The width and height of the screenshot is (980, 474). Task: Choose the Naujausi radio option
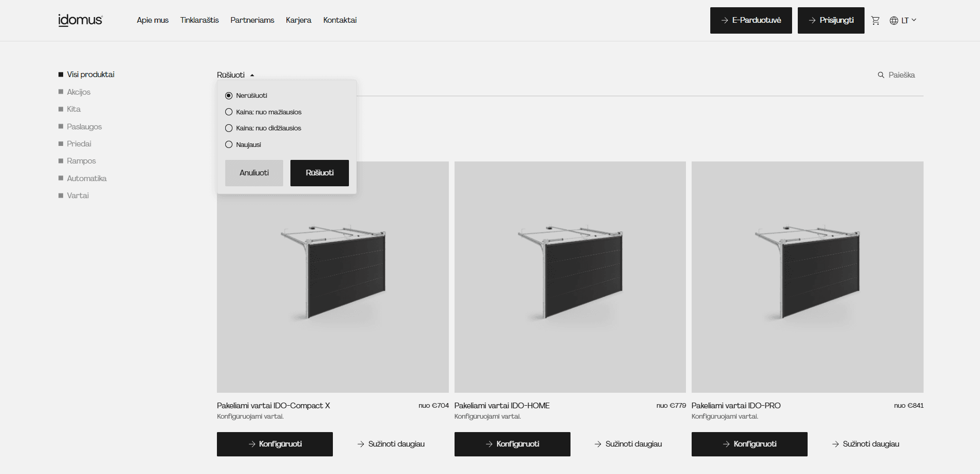(229, 145)
